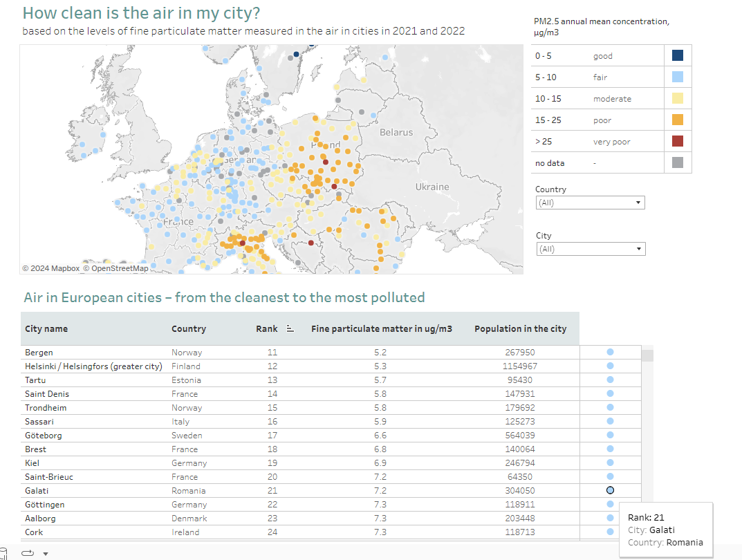Click the 'Country' column header in the table
This screenshot has width=742, height=560.
coord(188,328)
